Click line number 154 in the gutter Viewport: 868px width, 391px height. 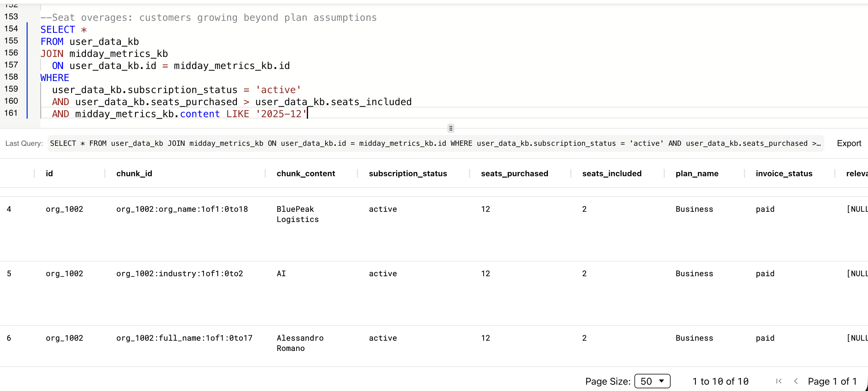click(11, 29)
